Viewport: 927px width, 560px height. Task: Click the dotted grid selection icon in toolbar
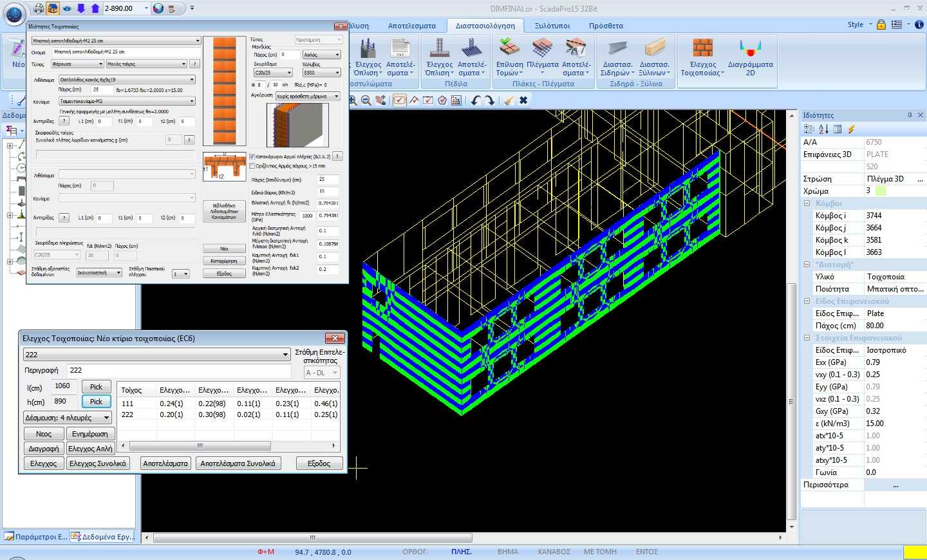coord(456,100)
